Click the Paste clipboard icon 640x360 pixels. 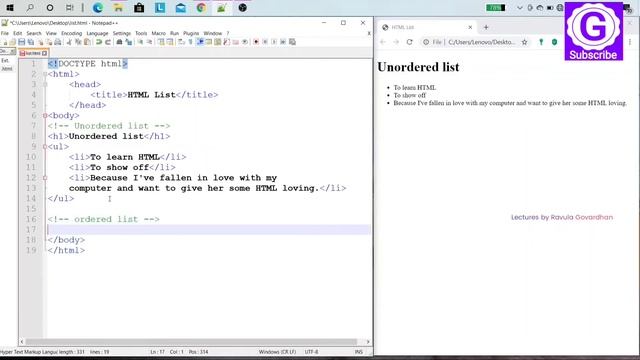pyautogui.click(x=87, y=42)
